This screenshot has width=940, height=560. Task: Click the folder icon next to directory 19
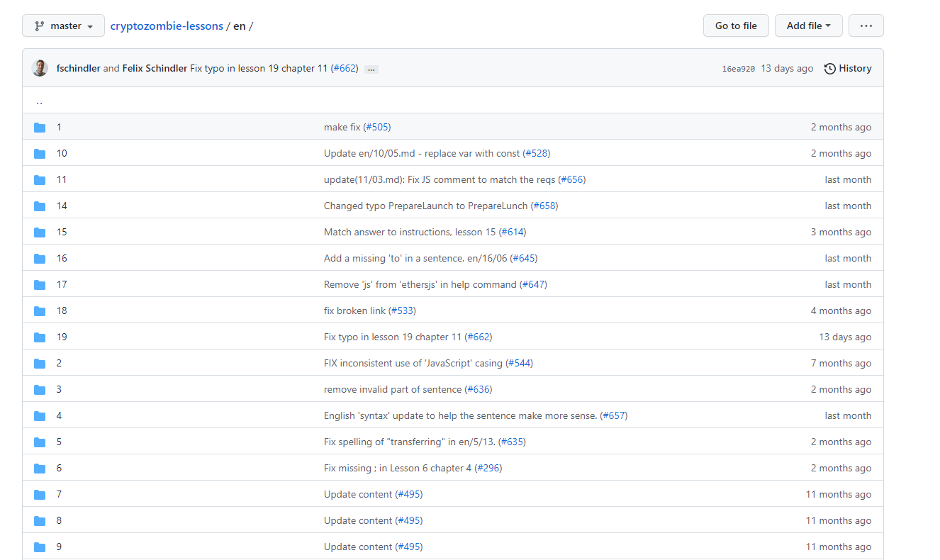pos(40,337)
